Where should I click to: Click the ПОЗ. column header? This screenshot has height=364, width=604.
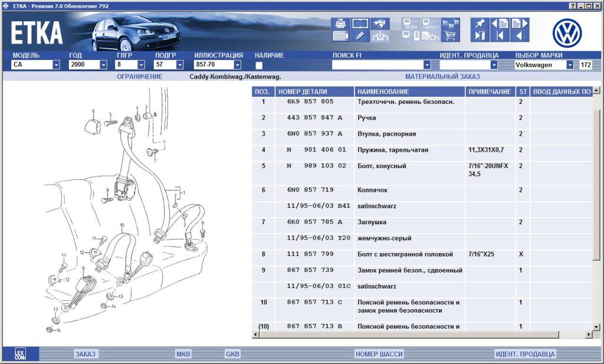pos(263,91)
